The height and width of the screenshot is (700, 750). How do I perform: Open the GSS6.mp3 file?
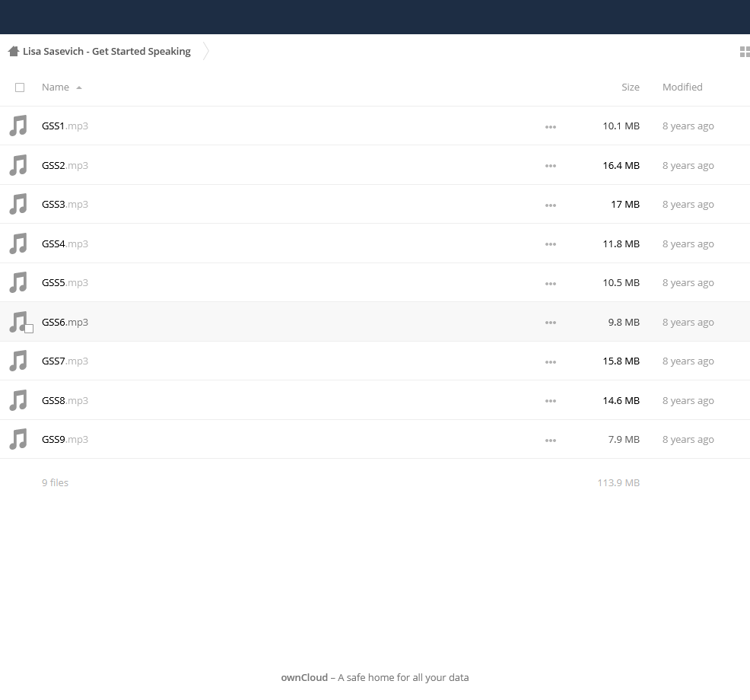coord(65,322)
